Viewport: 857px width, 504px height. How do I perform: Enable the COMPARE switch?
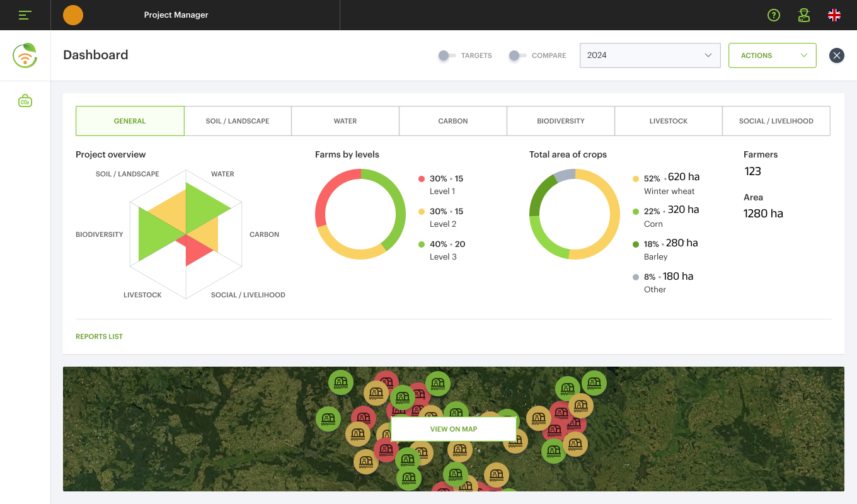tap(517, 55)
